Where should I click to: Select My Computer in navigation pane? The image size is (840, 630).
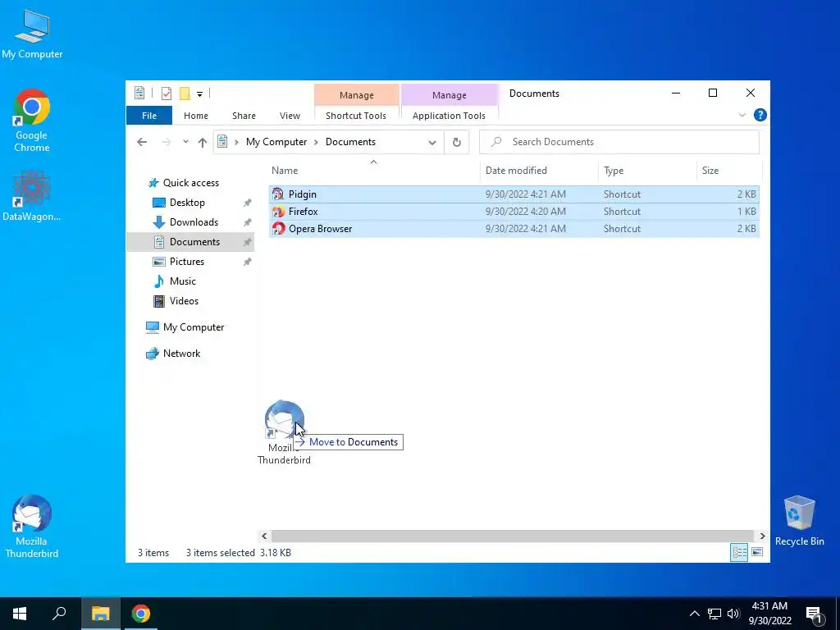tap(194, 327)
